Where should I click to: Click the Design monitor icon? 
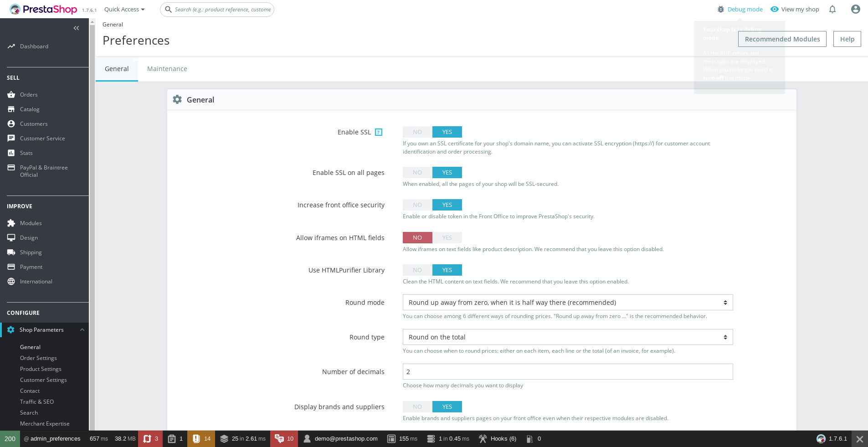tap(11, 238)
